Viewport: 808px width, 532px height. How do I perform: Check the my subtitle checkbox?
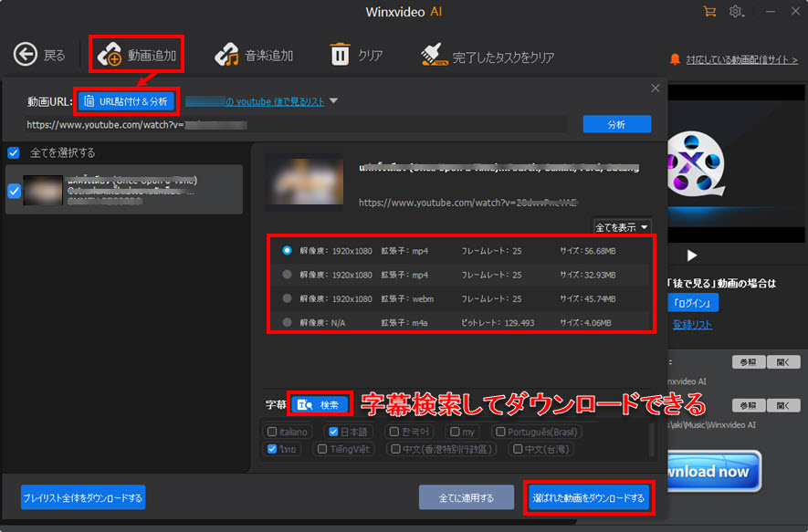455,432
